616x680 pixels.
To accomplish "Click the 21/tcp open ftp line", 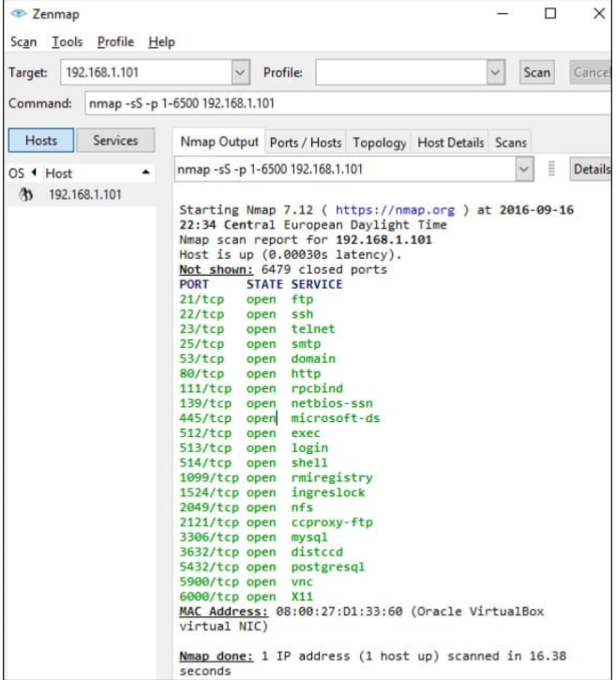I will point(247,299).
